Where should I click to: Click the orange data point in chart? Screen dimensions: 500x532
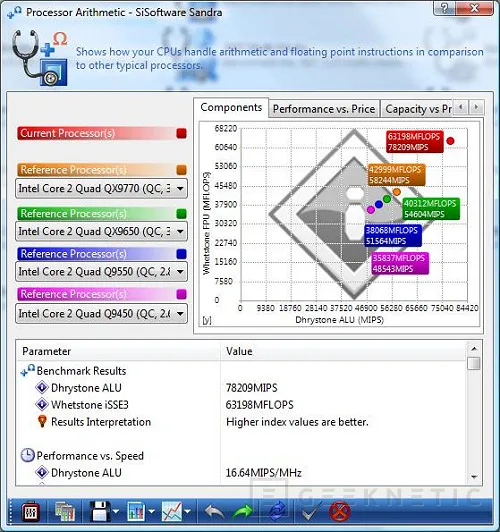[x=397, y=192]
